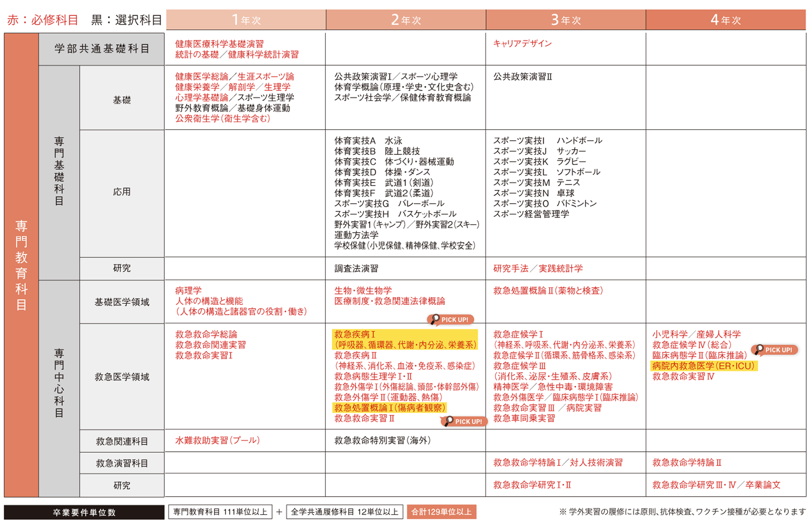The image size is (812, 527).
Task: Click the 専門教育科目 vertical orange sidebar
Action: click(x=21, y=265)
